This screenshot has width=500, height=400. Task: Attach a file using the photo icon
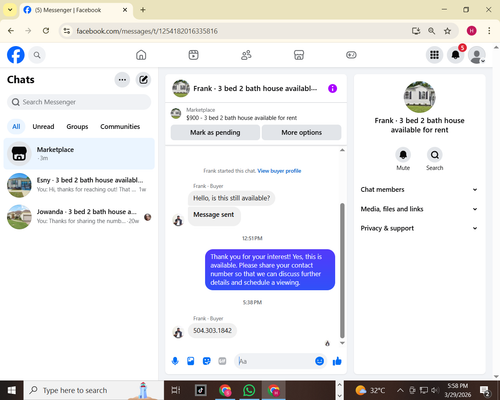click(191, 361)
